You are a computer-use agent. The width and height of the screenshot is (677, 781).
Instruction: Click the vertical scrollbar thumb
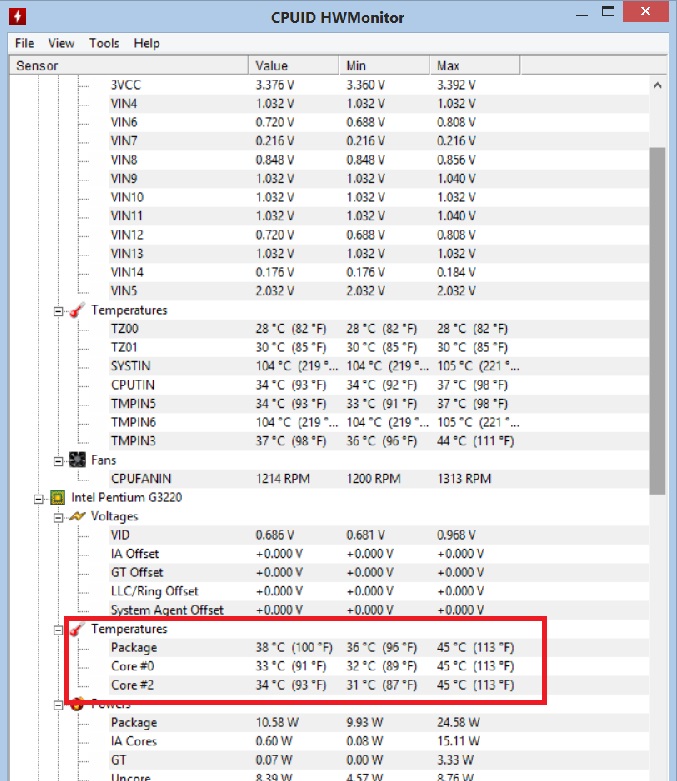[x=658, y=320]
